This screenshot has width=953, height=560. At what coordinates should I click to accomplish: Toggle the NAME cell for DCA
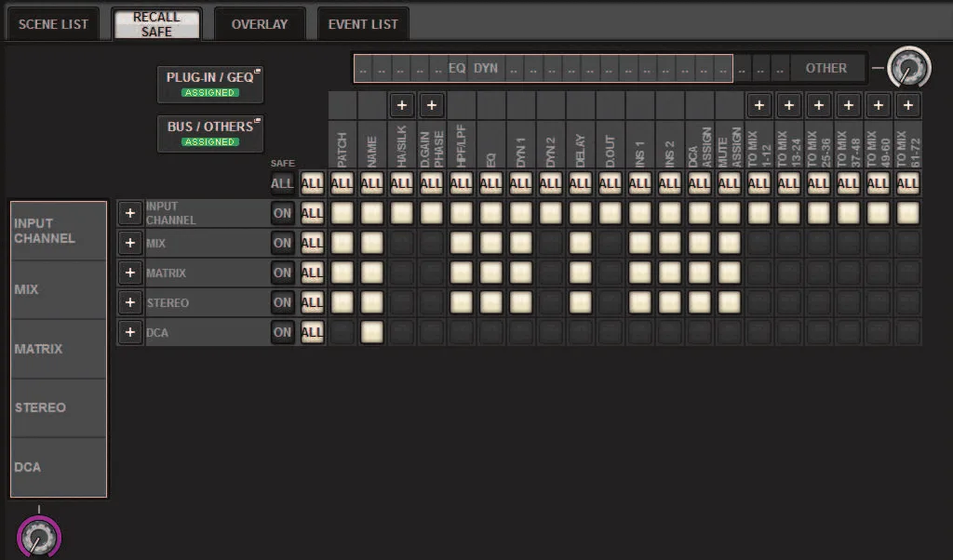372,332
